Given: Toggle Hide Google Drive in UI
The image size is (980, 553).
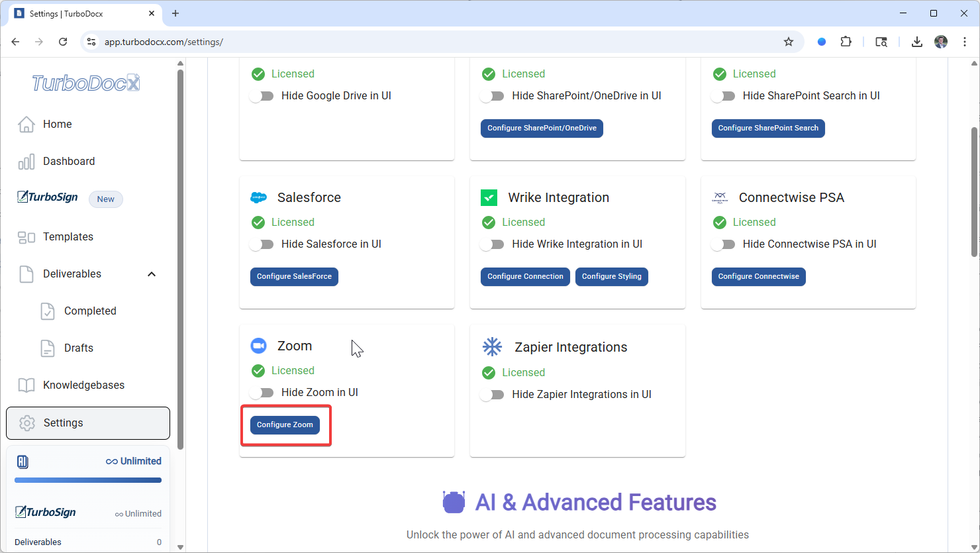Looking at the screenshot, I should (x=262, y=96).
